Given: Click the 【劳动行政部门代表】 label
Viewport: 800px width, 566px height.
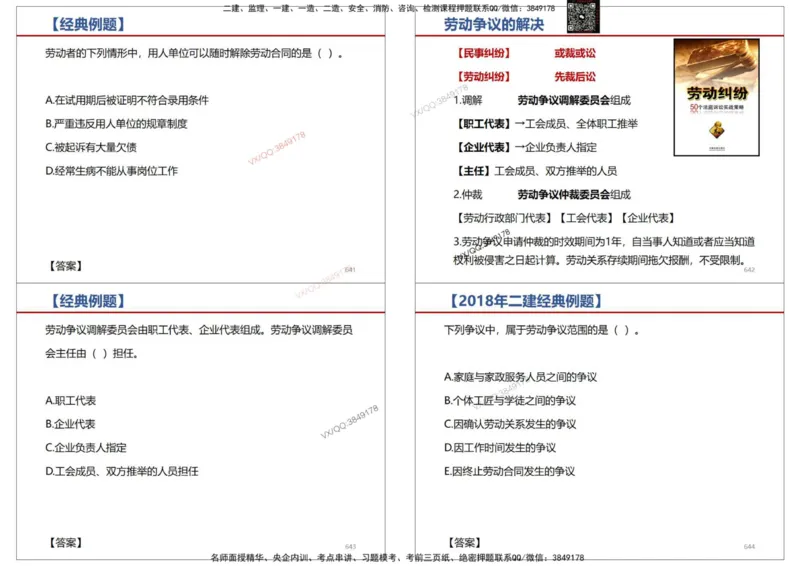Looking at the screenshot, I should (504, 218).
